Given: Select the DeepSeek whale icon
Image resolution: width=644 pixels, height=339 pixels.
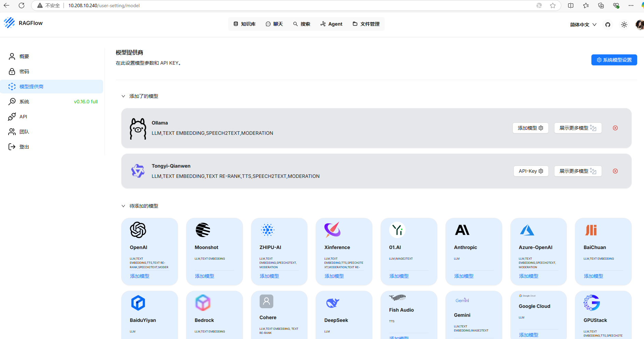Looking at the screenshot, I should point(332,303).
